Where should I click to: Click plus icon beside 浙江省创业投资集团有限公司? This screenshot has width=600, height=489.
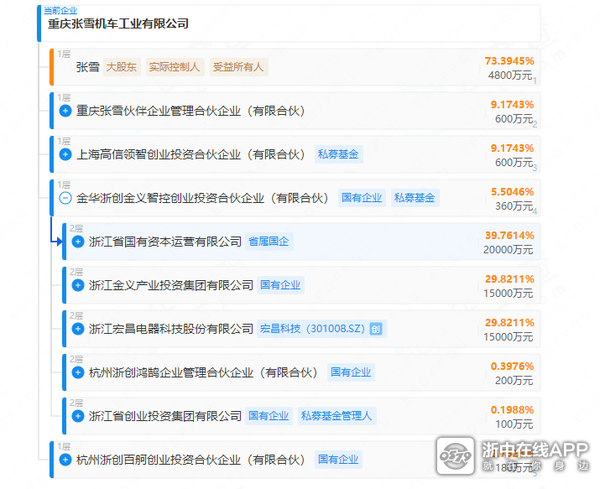78,415
